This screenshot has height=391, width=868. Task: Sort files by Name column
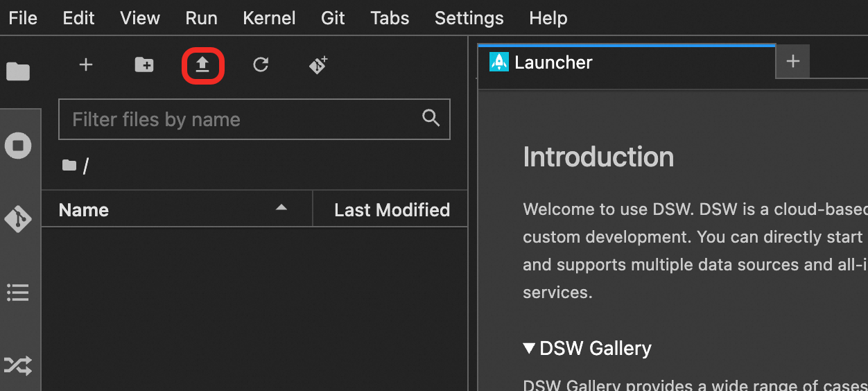tap(84, 210)
